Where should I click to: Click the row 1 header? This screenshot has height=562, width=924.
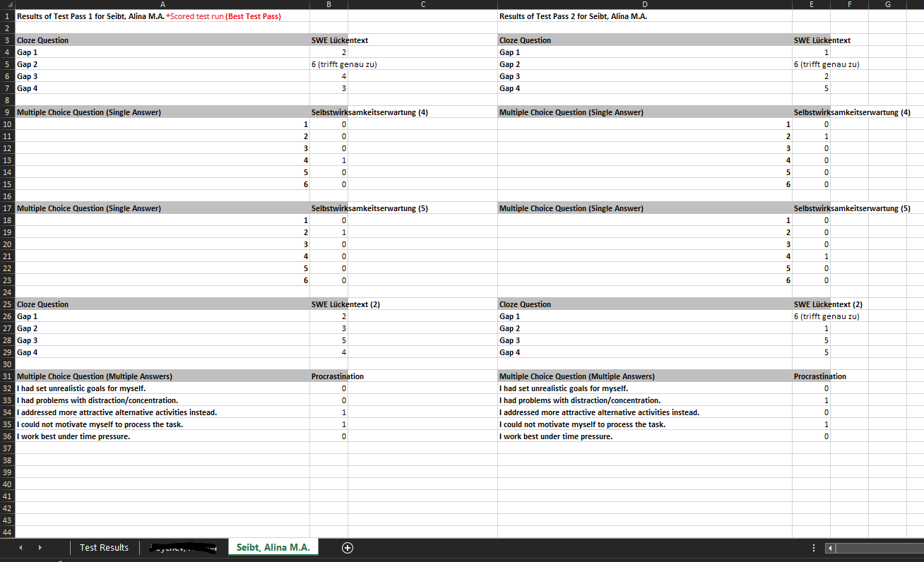point(6,16)
